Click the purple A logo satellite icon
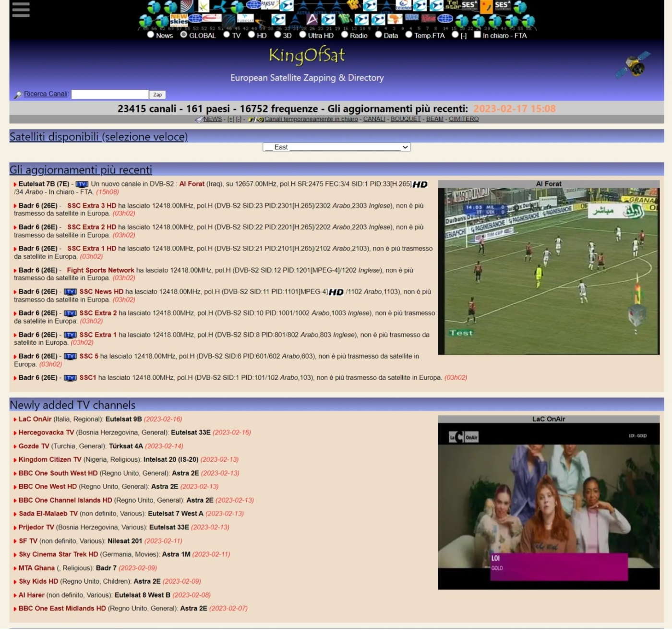This screenshot has height=636, width=672. 312,19
